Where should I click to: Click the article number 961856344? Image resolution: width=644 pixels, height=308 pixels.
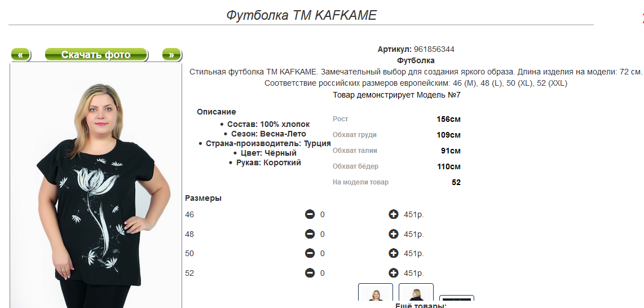pos(434,49)
